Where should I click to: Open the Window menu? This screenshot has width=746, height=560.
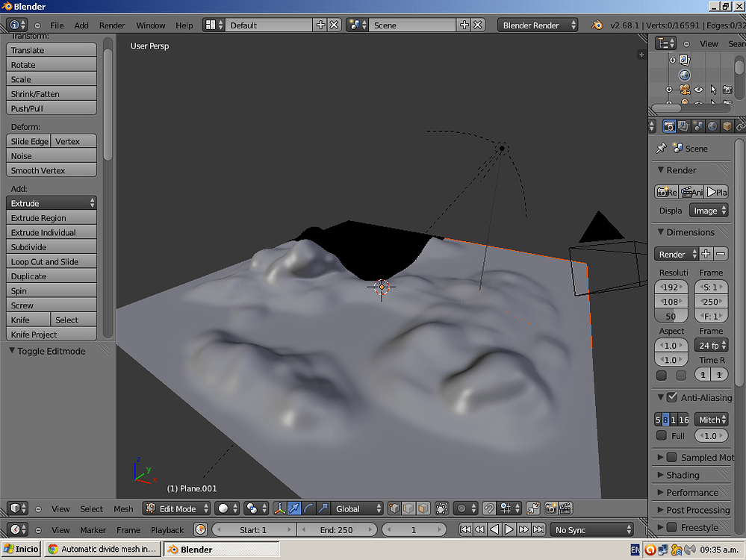pos(150,25)
